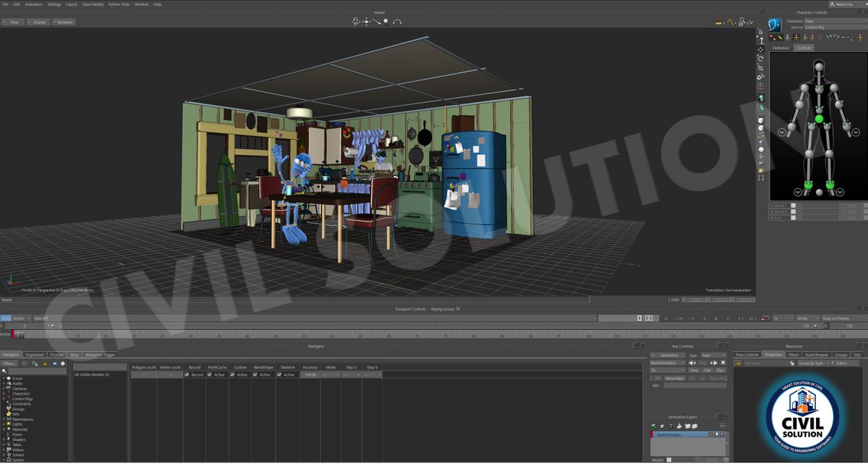Select the arrow Select tool in viewer toolbar
868x467 pixels.
(x=761, y=32)
